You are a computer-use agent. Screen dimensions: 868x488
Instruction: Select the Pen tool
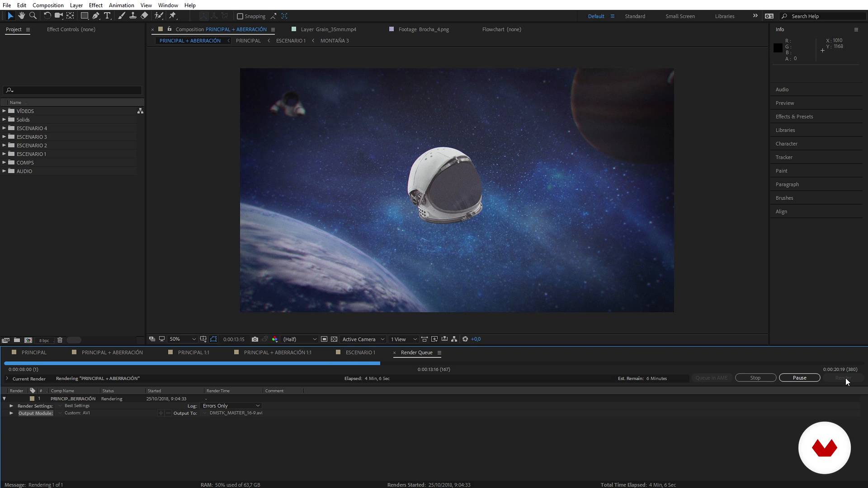pos(96,16)
